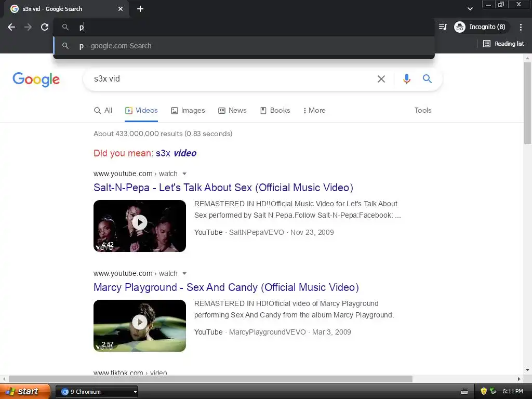
Task: Click the horizontal scrollbar thumb
Action: point(210,379)
